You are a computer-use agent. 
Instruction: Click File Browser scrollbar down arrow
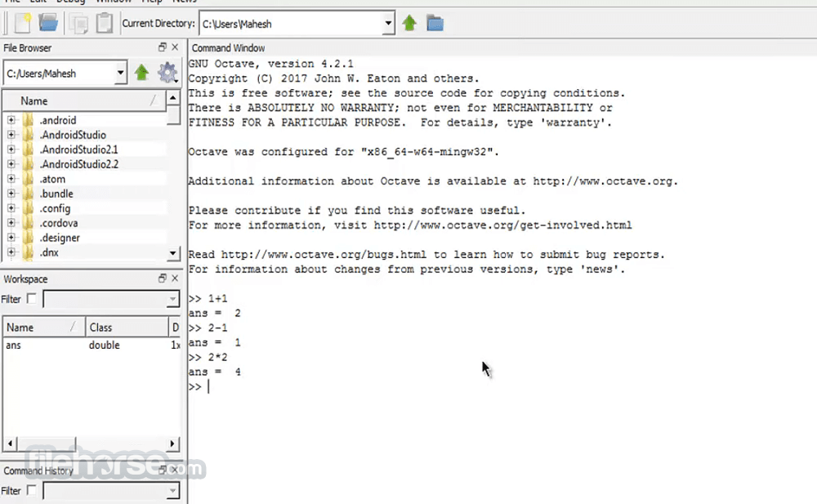coord(173,253)
